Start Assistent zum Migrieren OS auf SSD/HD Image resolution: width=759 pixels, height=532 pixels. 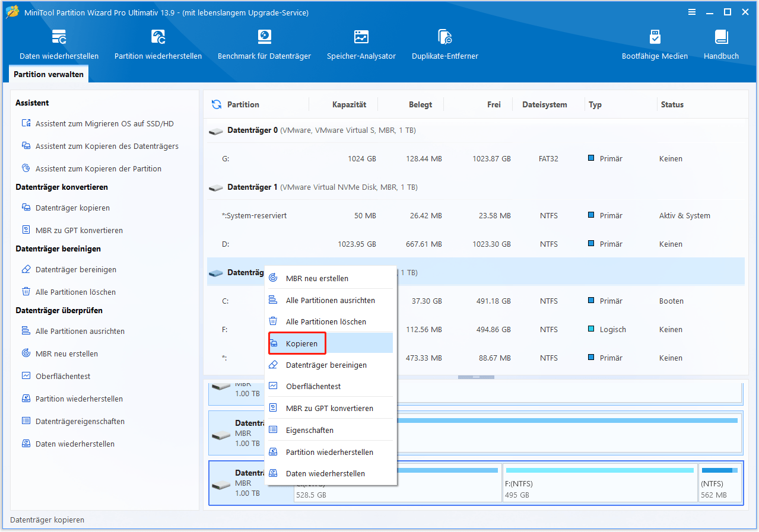(x=97, y=123)
